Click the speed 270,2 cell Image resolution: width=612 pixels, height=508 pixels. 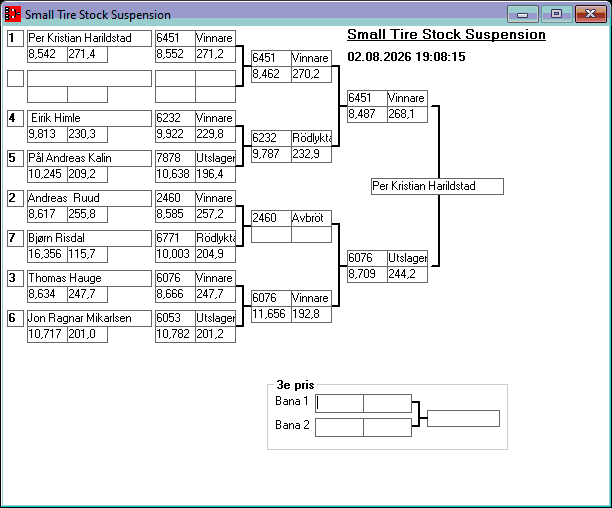click(x=311, y=74)
